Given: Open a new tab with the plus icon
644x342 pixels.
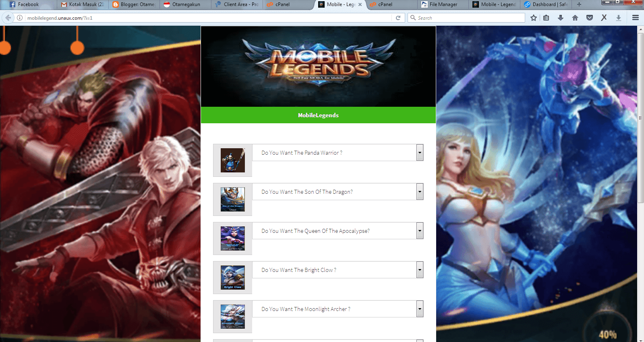Looking at the screenshot, I should (x=579, y=4).
